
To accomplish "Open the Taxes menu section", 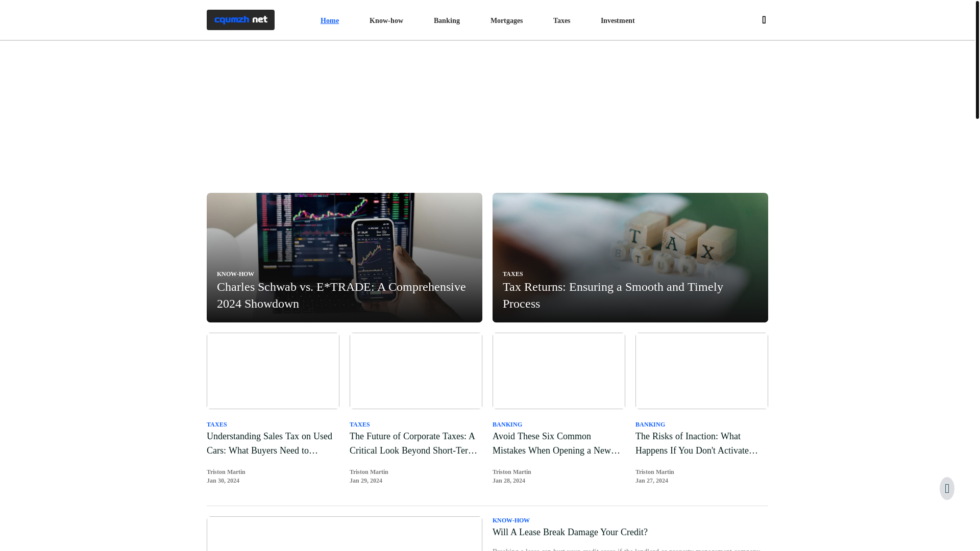I will tap(561, 21).
